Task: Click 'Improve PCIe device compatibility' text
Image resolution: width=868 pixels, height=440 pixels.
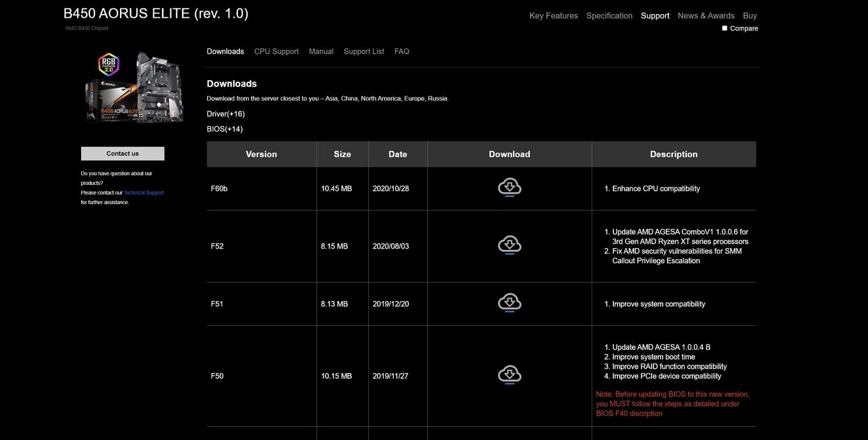Action: point(667,376)
